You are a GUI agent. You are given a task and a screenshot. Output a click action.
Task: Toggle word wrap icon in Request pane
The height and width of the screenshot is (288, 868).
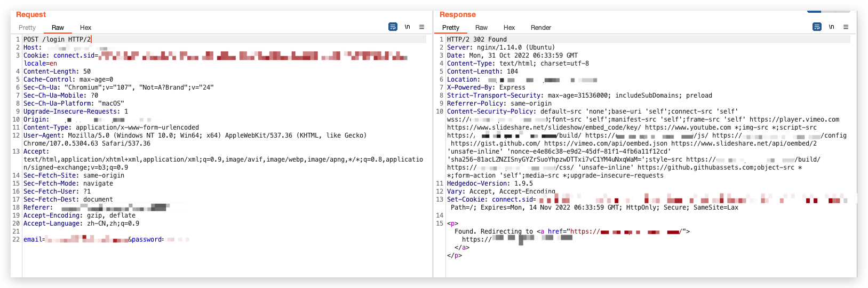click(x=393, y=27)
